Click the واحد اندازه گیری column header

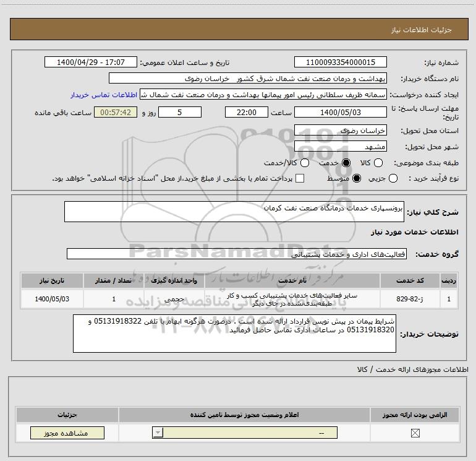174,280
